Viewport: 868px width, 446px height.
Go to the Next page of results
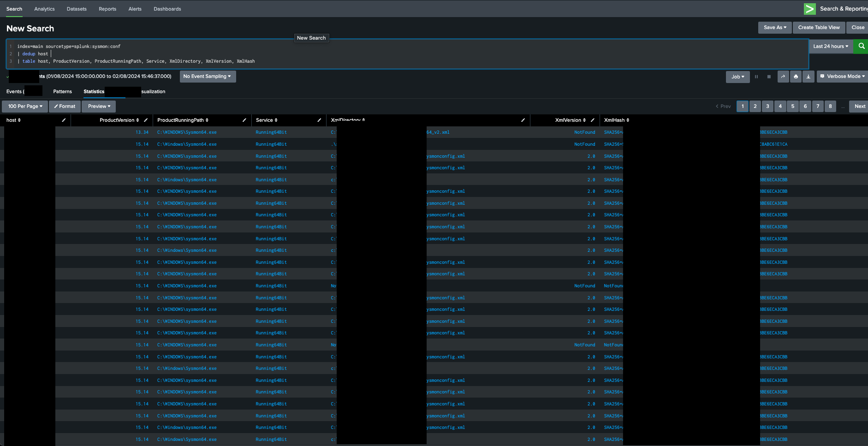pyautogui.click(x=859, y=106)
